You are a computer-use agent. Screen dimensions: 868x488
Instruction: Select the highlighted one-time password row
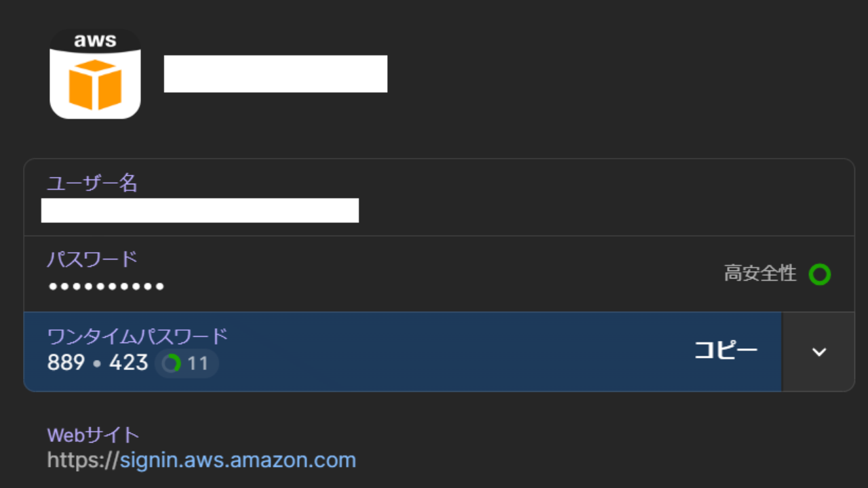click(x=403, y=352)
